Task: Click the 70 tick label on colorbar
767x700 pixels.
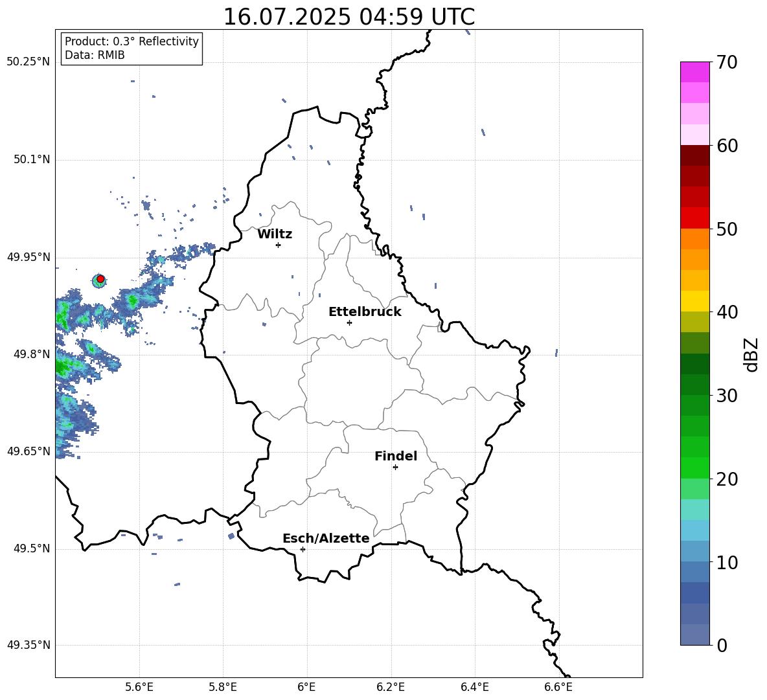Action: click(727, 62)
